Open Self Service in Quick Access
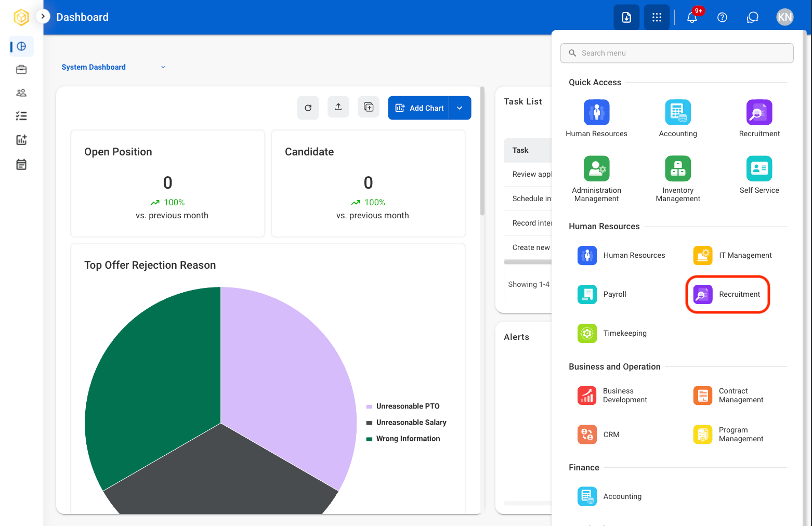The width and height of the screenshot is (812, 526). coord(759,175)
